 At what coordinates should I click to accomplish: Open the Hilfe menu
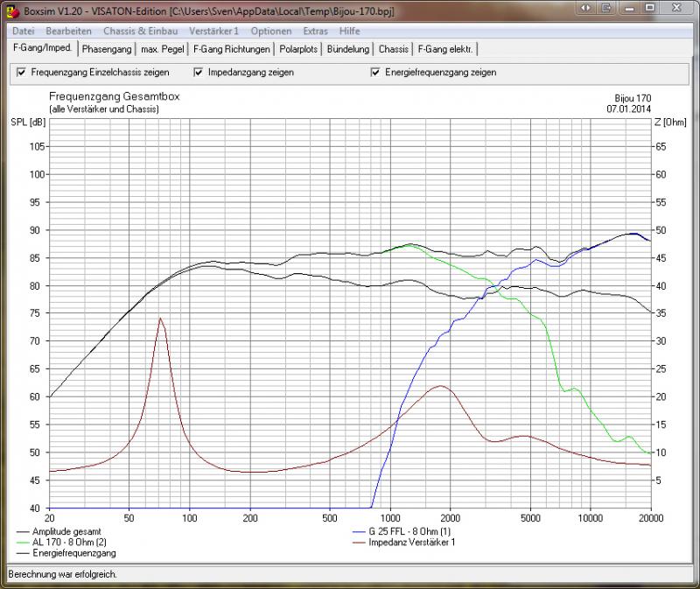coord(349,31)
